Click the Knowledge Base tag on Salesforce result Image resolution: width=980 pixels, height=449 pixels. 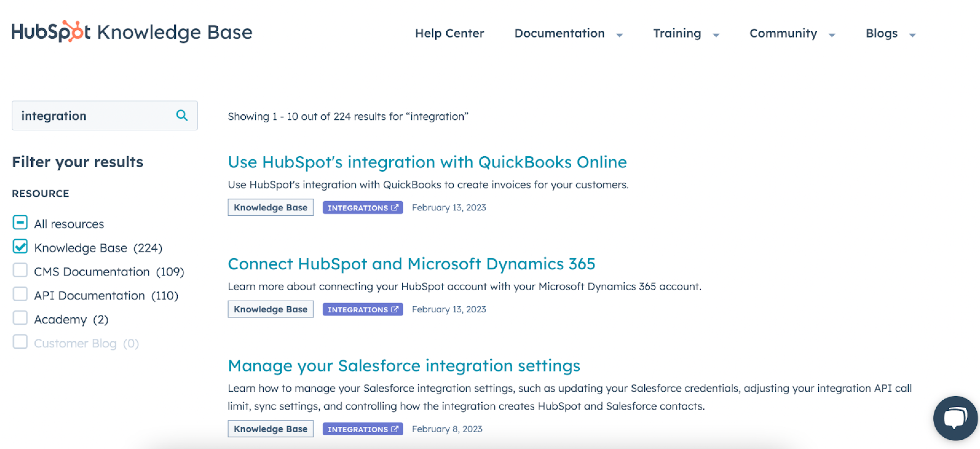click(x=270, y=429)
